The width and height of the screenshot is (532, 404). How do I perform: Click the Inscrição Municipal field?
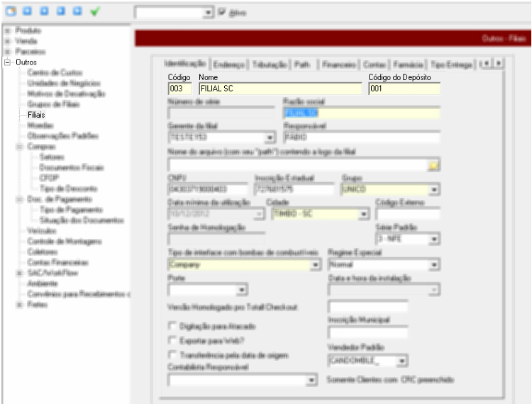coord(367,332)
